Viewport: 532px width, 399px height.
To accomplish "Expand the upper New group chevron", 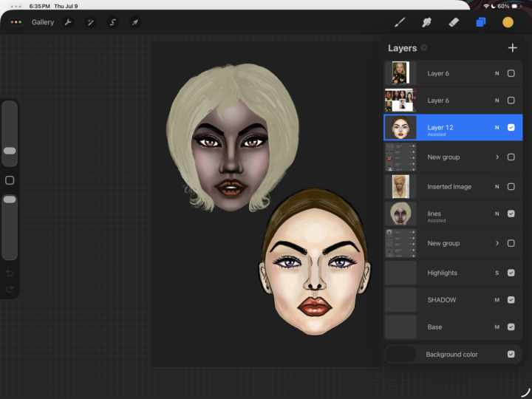I will point(497,157).
